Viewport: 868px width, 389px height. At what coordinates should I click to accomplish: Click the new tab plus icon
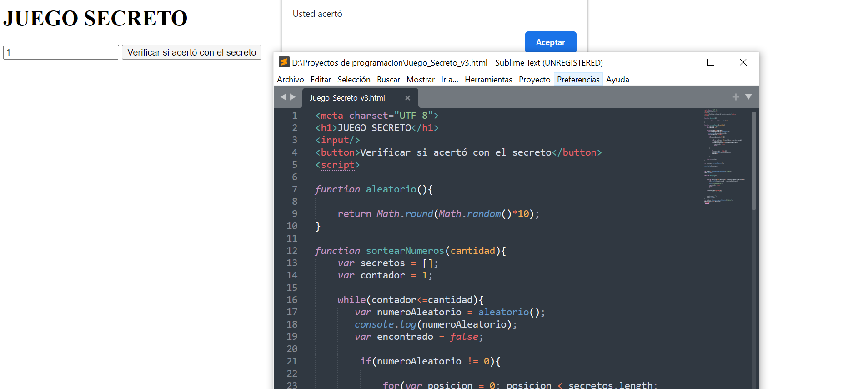point(736,97)
